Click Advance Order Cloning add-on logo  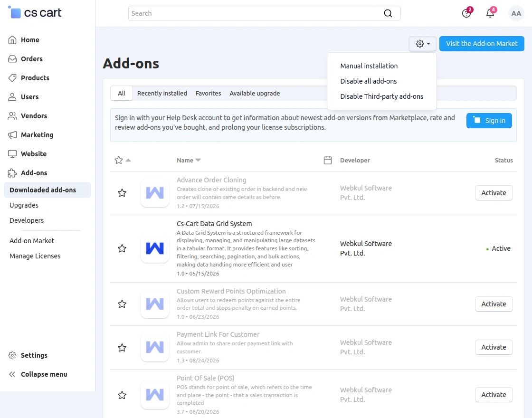point(155,193)
